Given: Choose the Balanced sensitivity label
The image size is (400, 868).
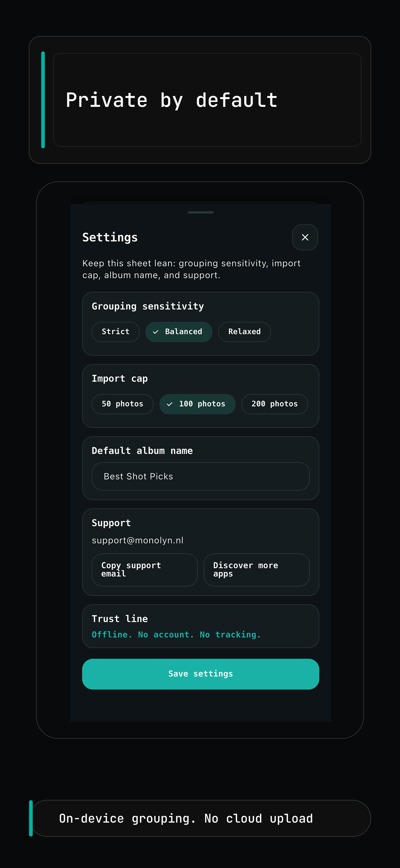Looking at the screenshot, I should click(x=183, y=332).
